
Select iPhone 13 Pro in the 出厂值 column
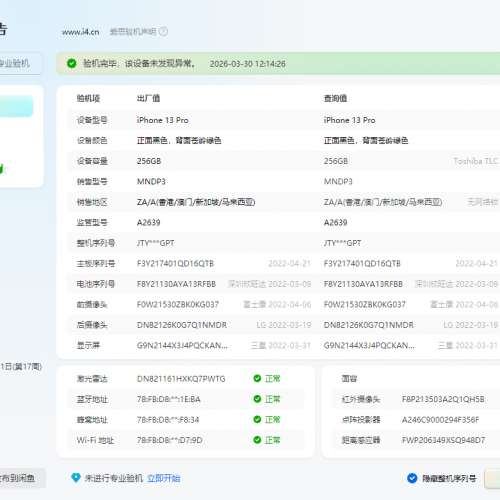(163, 120)
